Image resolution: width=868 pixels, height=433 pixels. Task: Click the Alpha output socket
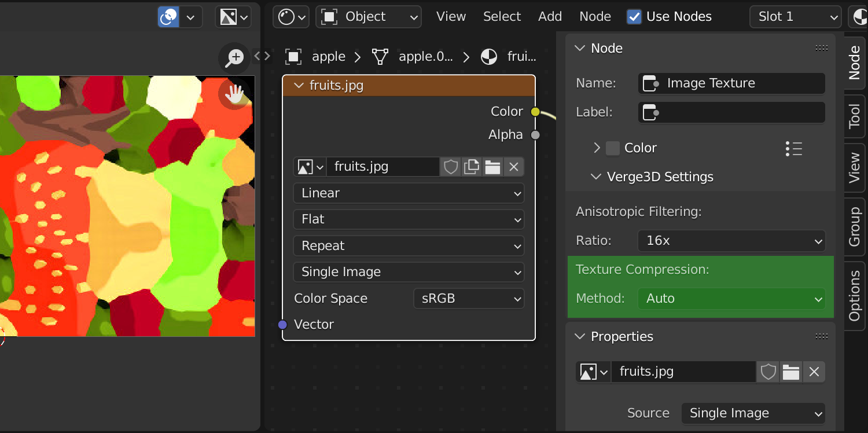point(535,135)
